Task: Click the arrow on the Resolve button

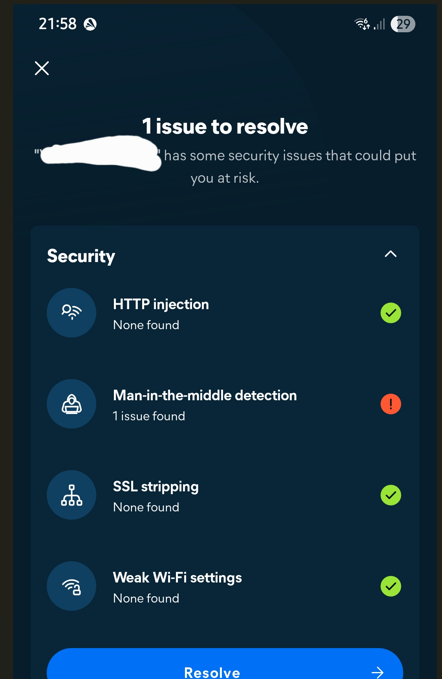Action: point(377,672)
